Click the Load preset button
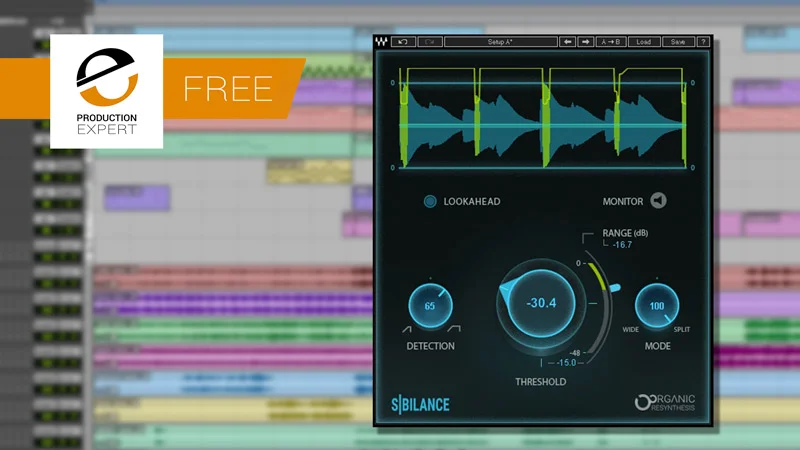This screenshot has height=450, width=800. coord(643,42)
